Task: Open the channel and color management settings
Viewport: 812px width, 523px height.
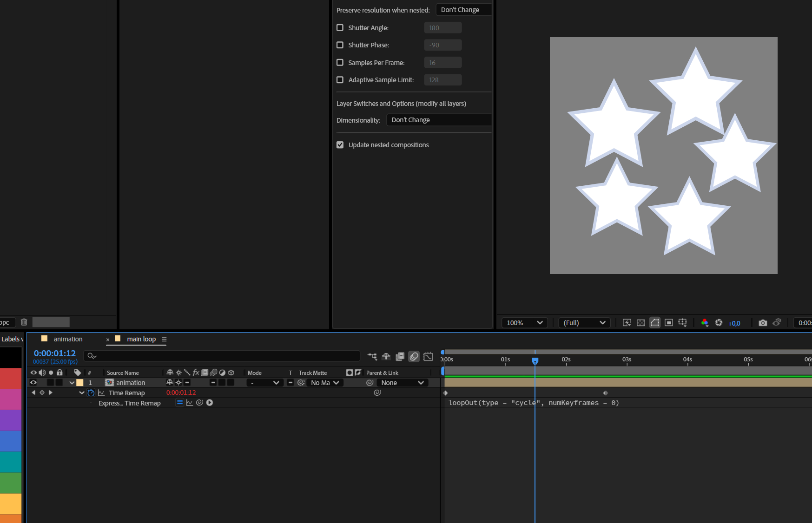Action: pos(705,322)
